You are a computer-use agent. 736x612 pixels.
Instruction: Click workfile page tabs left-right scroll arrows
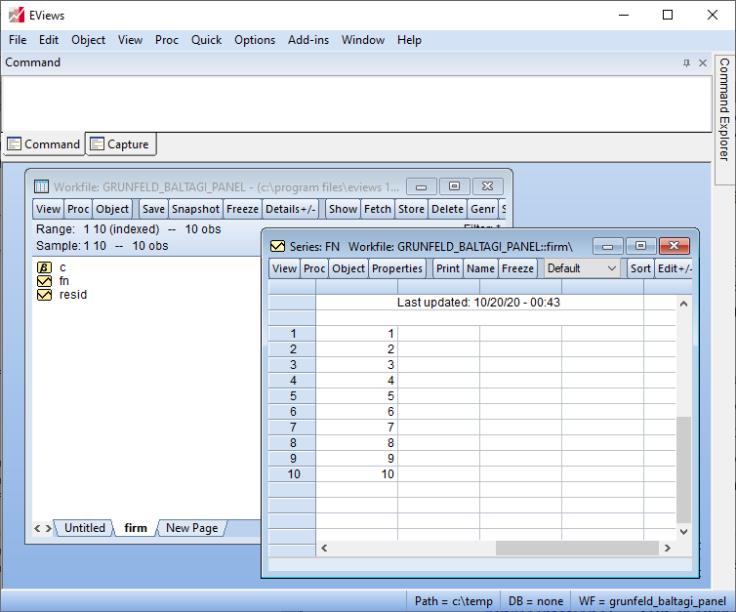(44, 528)
